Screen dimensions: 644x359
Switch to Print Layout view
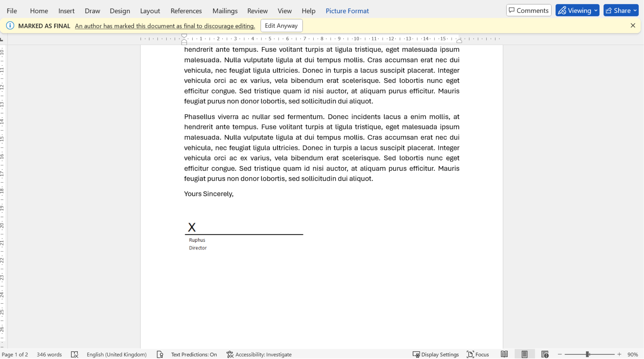(524, 354)
